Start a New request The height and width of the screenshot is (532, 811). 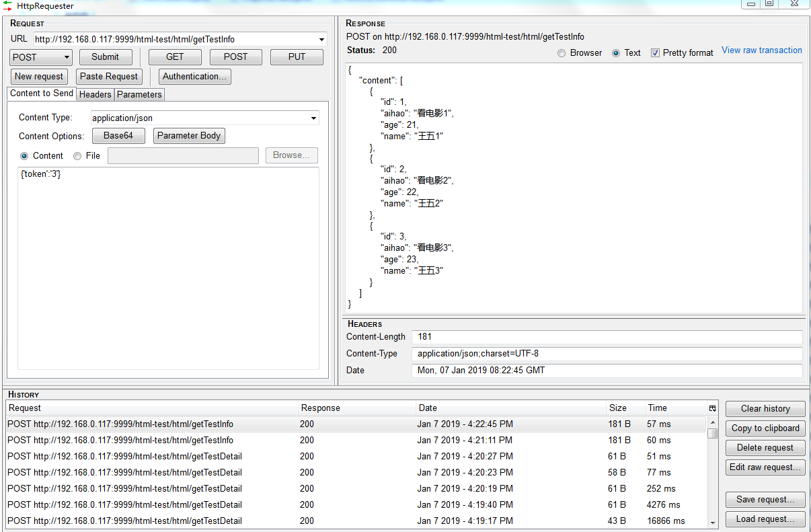[38, 76]
